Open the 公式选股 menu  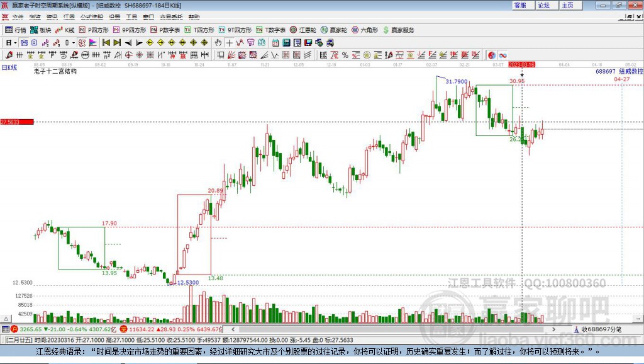92,17
